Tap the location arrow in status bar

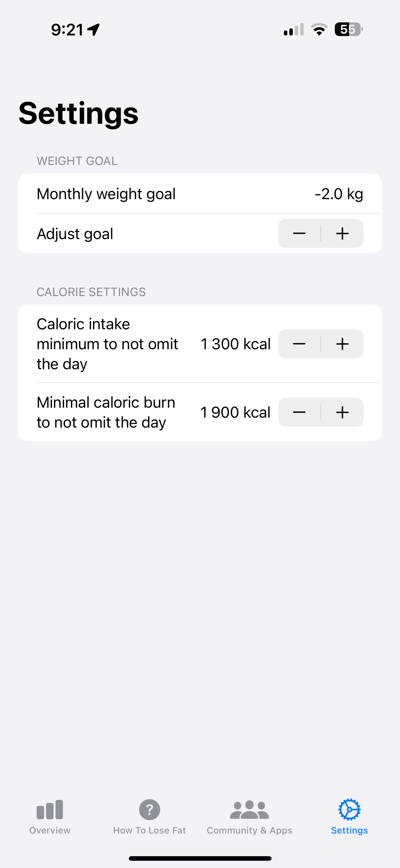94,30
